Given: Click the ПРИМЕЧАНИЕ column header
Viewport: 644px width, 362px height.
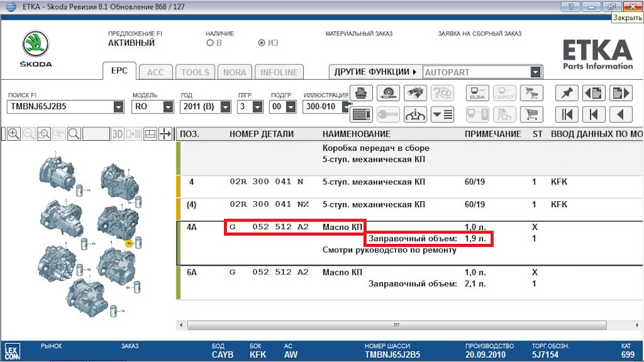Looking at the screenshot, I should [x=493, y=134].
